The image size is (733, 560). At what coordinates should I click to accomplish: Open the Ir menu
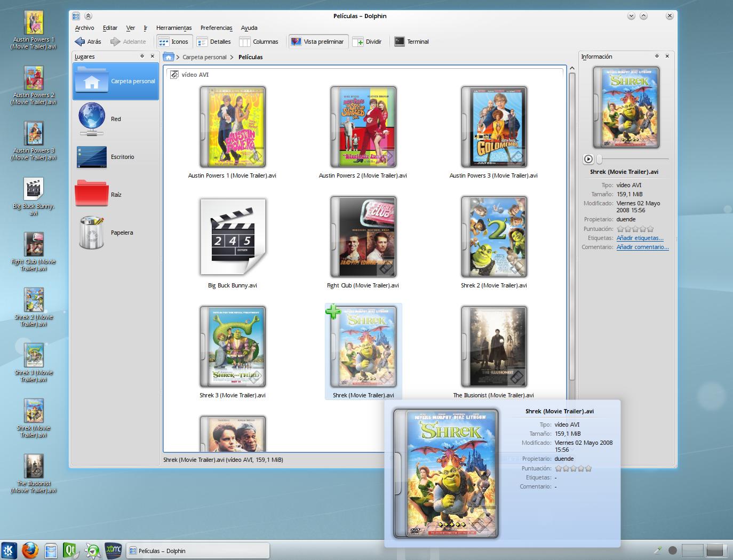(146, 28)
